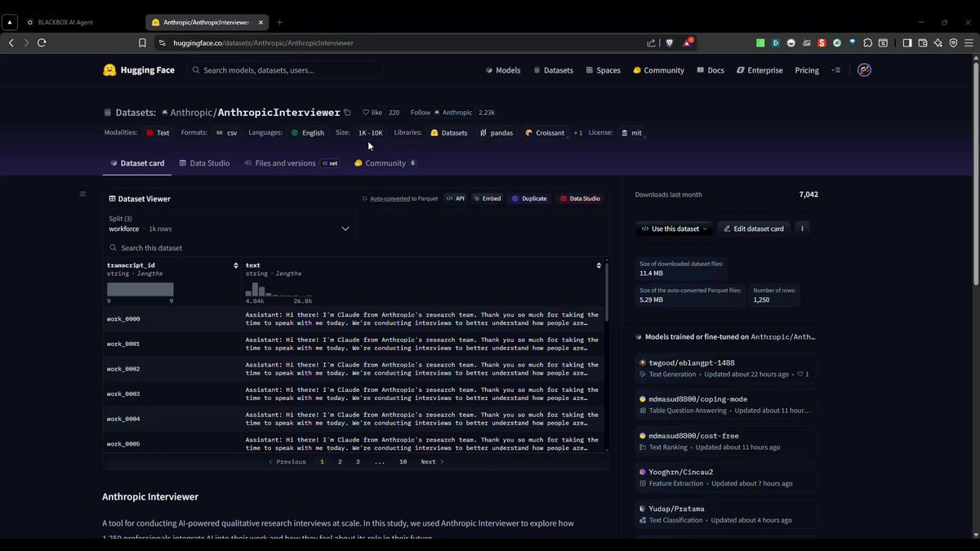Screen dimensions: 980x551
Task: Click the Hugging Face logo
Action: click(139, 70)
